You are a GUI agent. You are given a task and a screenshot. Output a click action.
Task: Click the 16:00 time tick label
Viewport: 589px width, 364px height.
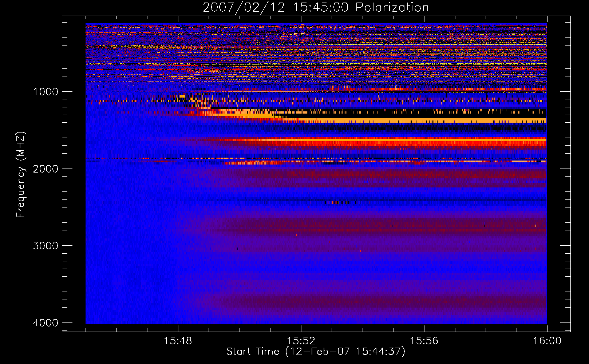click(547, 341)
